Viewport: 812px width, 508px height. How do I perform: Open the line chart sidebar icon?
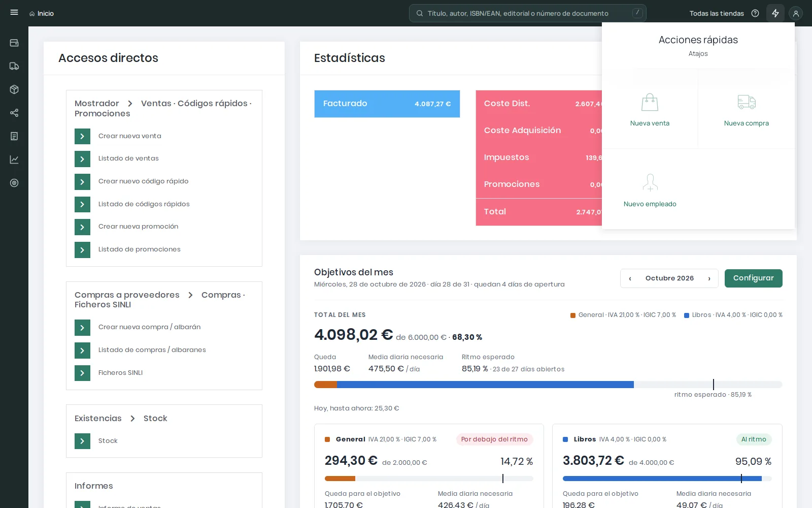14,160
